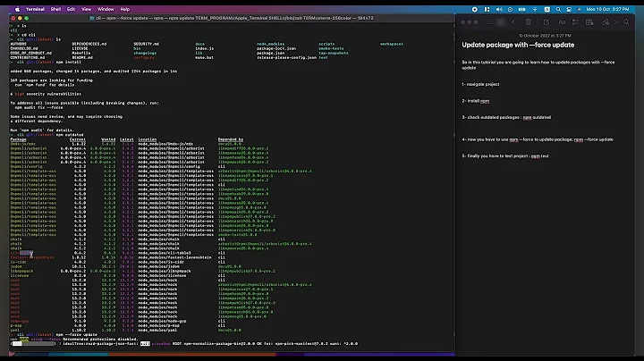644x361 pixels.
Task: Delete the note with trash icon
Action: [529, 22]
